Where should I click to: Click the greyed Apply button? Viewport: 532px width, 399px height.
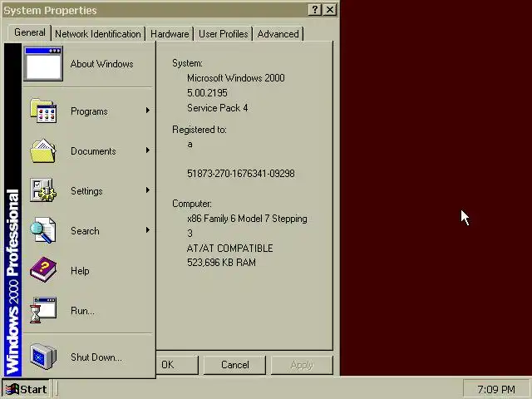tap(302, 365)
